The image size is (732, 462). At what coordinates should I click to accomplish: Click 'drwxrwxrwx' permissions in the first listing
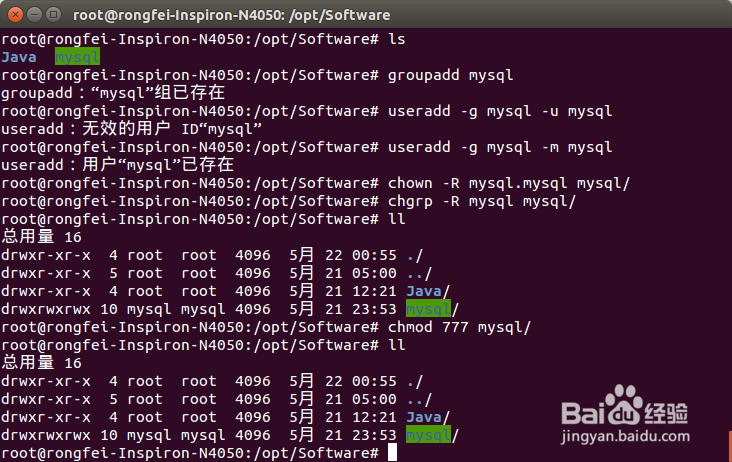[46, 309]
